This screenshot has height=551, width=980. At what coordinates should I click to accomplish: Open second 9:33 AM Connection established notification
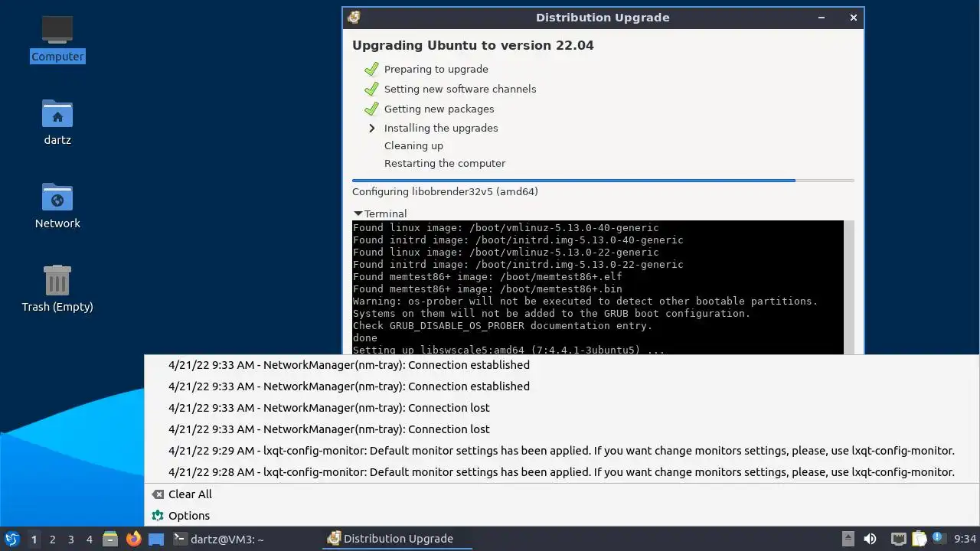(561, 386)
